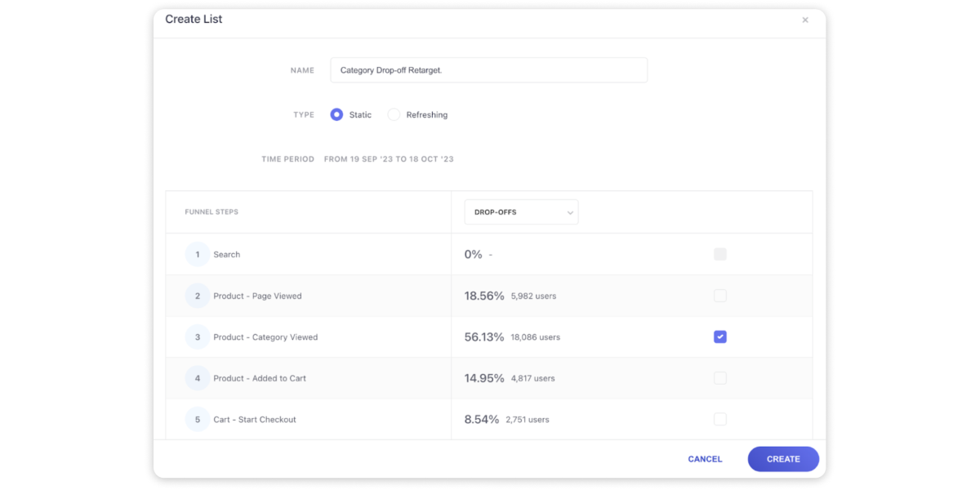Check the Product - Added to Cart checkbox
The height and width of the screenshot is (490, 980).
pos(719,378)
